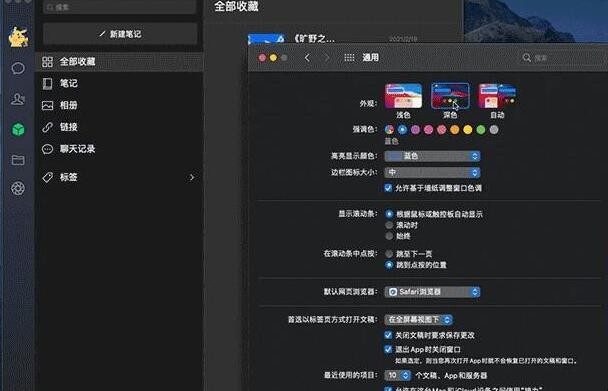Viewport: 608px width, 391px height.
Task: Select 跳到点按的位置 radio option
Action: 389,265
